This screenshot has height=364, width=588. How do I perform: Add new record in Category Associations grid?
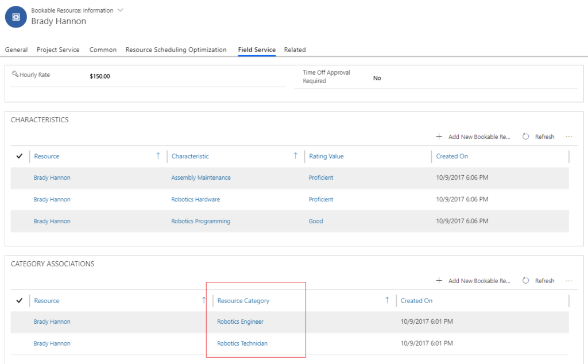point(474,281)
